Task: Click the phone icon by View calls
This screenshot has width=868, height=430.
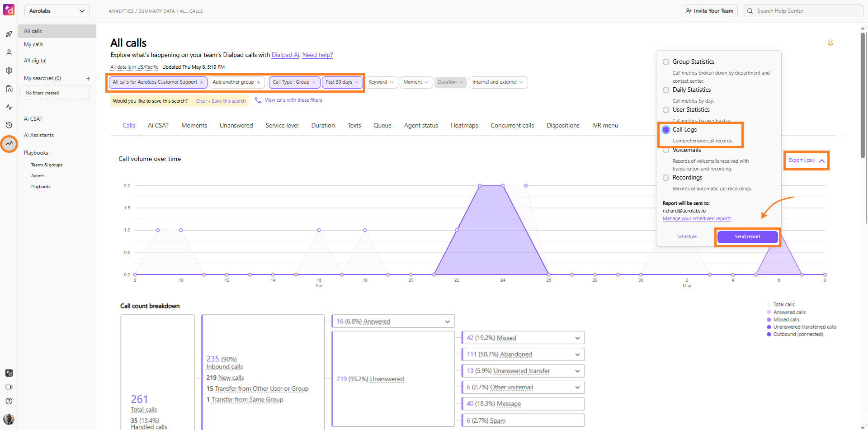Action: (258, 100)
